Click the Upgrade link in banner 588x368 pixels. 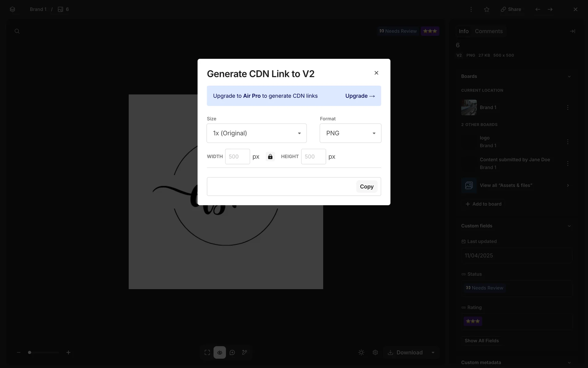tap(360, 96)
